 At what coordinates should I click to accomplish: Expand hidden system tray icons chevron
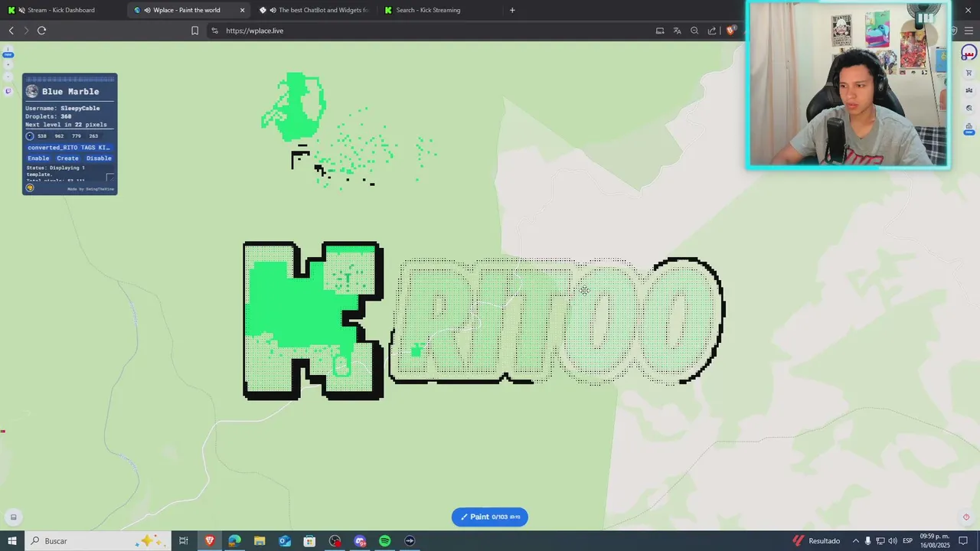point(855,541)
